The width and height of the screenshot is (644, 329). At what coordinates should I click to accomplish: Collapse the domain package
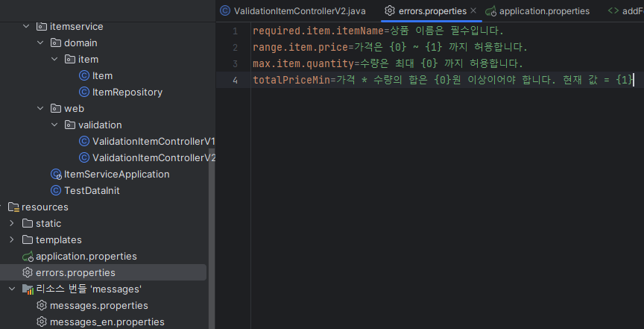point(40,43)
